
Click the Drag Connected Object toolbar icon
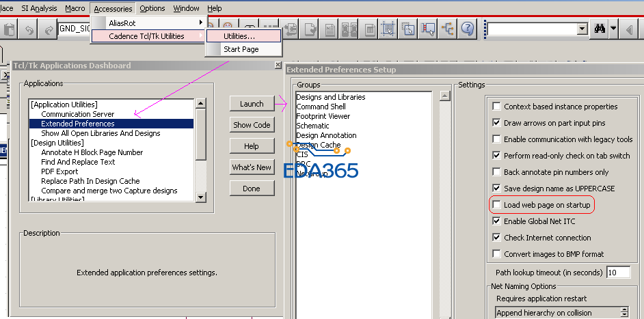[429, 29]
